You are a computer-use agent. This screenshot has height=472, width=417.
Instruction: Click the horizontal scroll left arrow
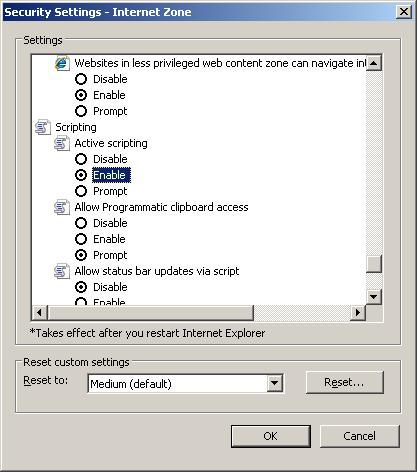click(39, 313)
